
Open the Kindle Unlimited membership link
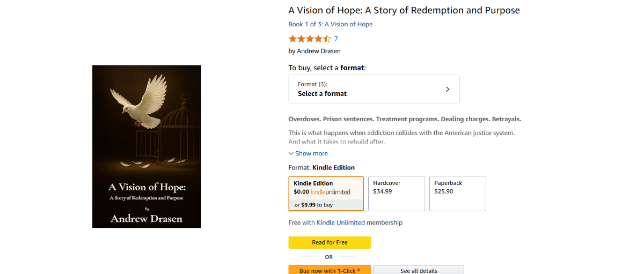[x=340, y=223]
